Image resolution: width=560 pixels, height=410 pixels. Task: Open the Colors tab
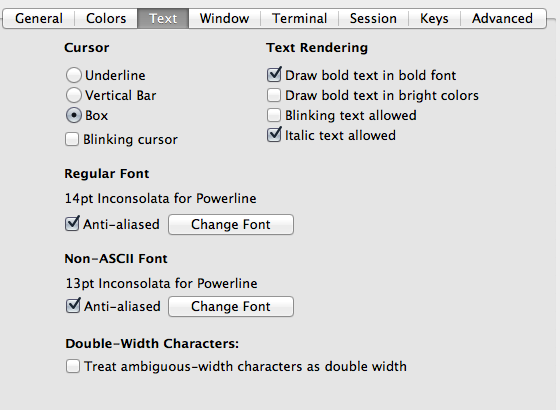coord(106,19)
